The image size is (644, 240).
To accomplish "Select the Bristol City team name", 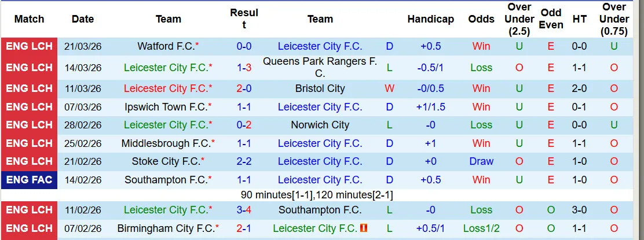I will (x=320, y=88).
